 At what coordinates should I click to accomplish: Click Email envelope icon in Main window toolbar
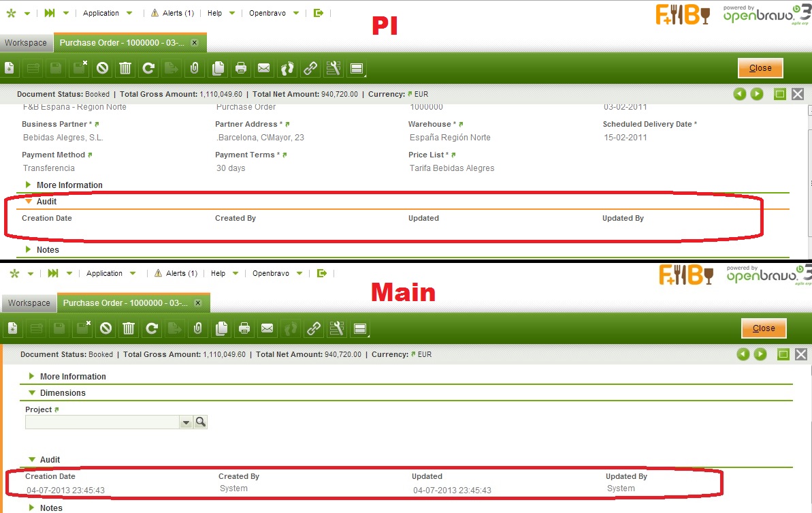(x=267, y=328)
